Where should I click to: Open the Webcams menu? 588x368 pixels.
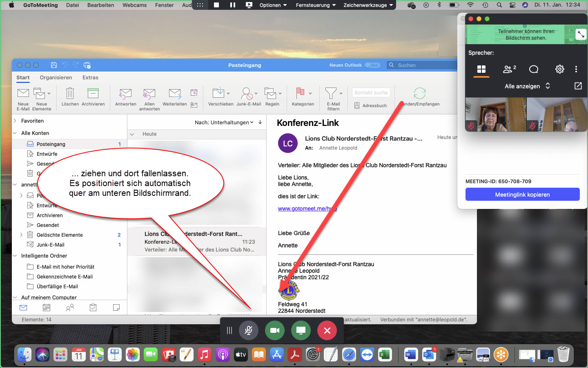[135, 5]
